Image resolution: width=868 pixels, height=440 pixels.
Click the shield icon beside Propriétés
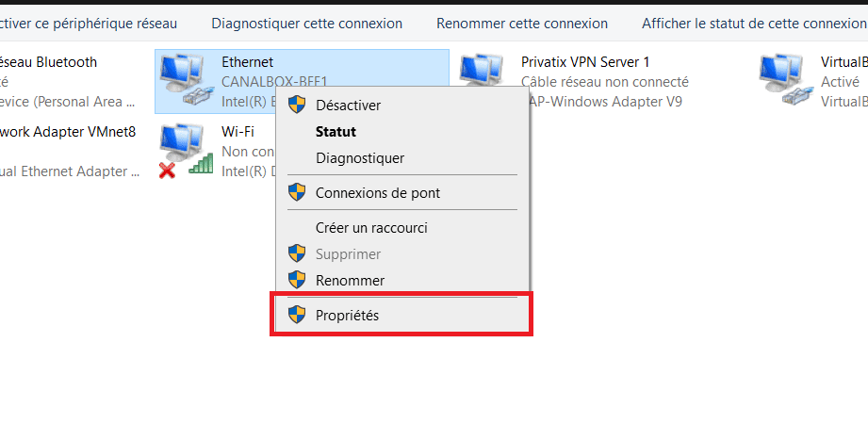[x=297, y=315]
